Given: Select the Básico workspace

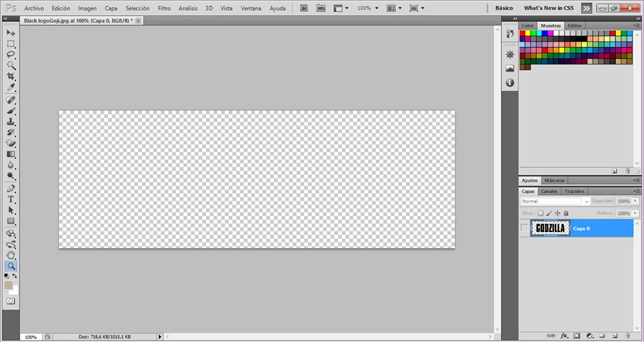Looking at the screenshot, I should (x=504, y=8).
